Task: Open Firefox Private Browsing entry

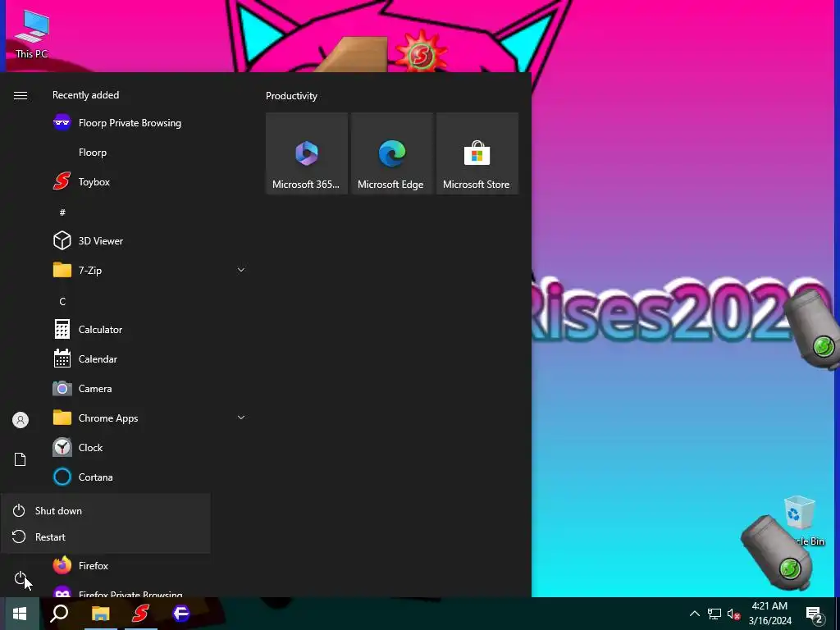Action: [x=150, y=591]
